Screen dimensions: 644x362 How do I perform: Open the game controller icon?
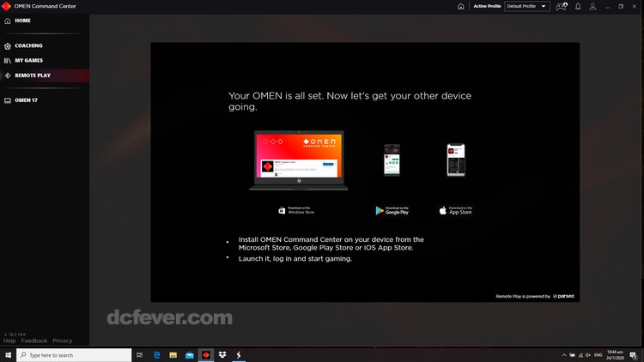561,7
